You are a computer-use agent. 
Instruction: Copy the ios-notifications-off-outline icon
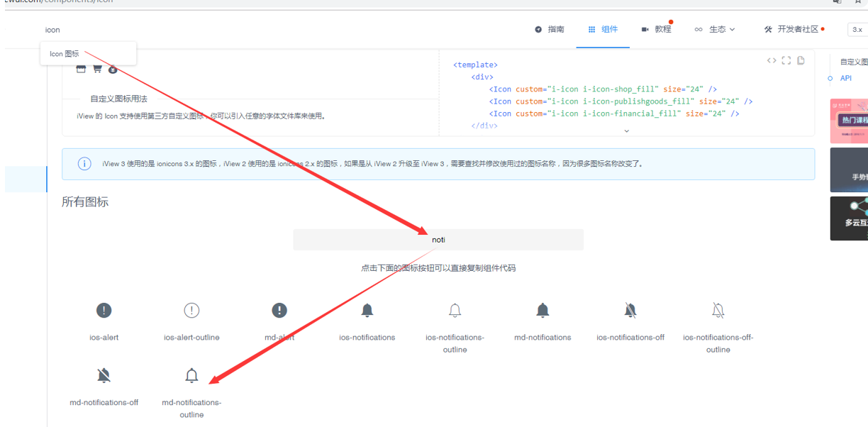(718, 311)
